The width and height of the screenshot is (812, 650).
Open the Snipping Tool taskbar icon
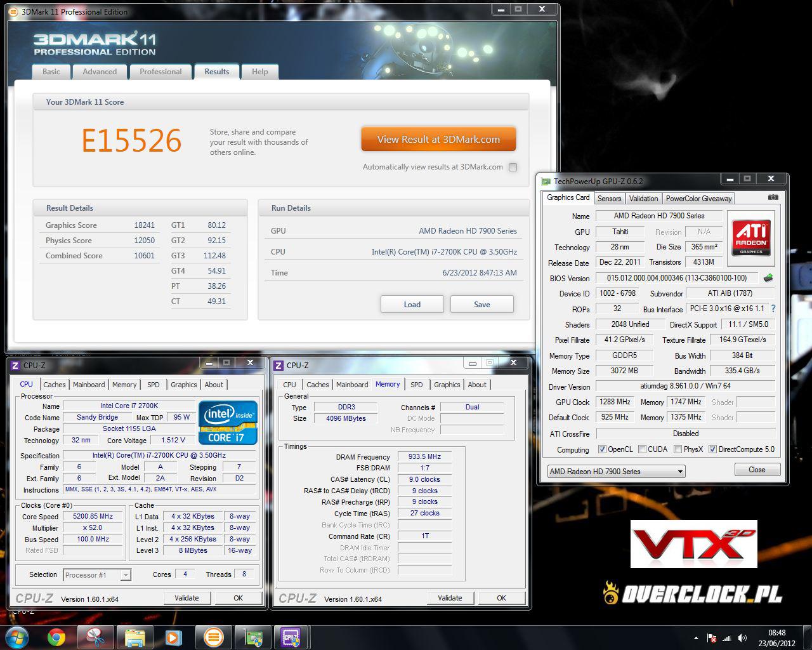(x=95, y=637)
